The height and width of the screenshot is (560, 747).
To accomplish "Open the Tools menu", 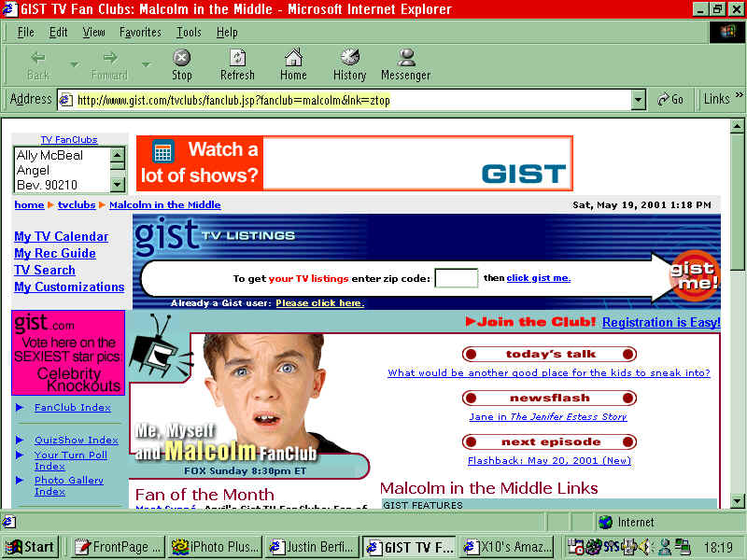I will [189, 33].
